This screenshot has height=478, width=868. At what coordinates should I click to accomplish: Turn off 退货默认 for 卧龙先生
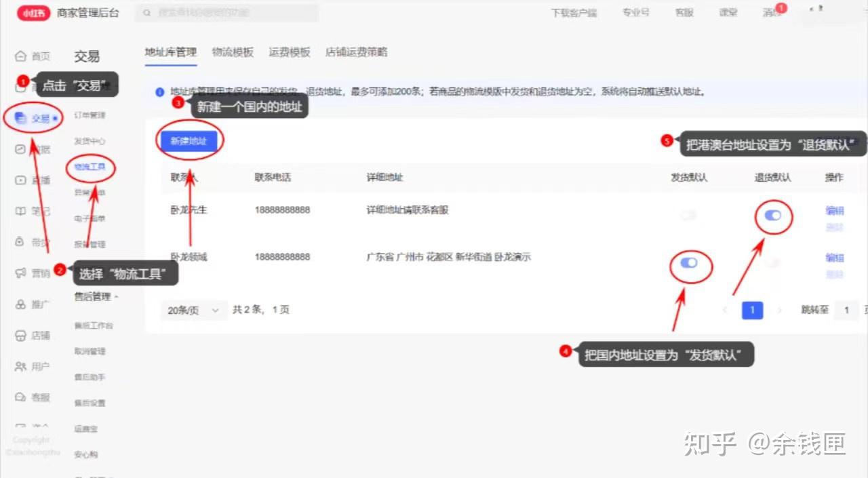773,216
